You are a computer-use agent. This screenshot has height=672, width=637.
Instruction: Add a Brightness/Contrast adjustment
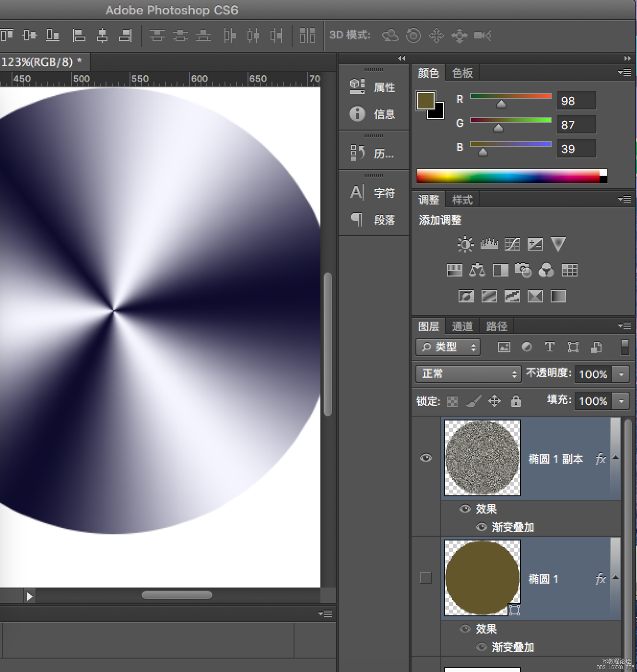click(465, 244)
